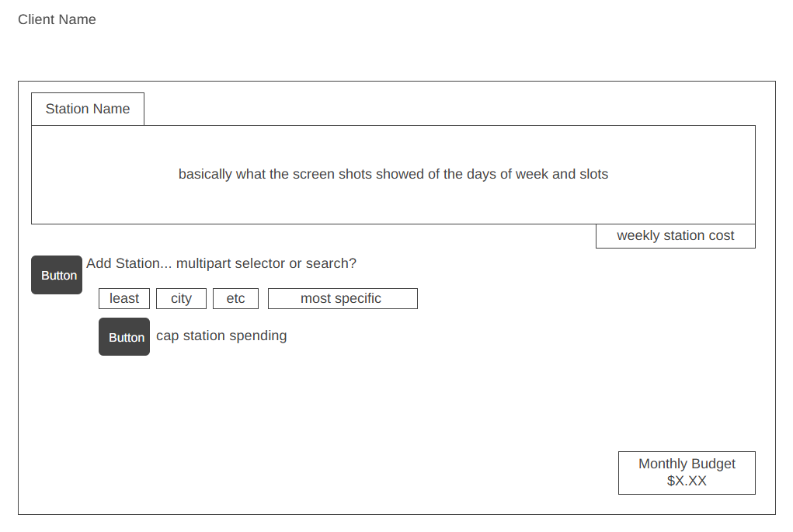The image size is (793, 532).
Task: Click the 'multipart selector' text
Action: point(231,264)
